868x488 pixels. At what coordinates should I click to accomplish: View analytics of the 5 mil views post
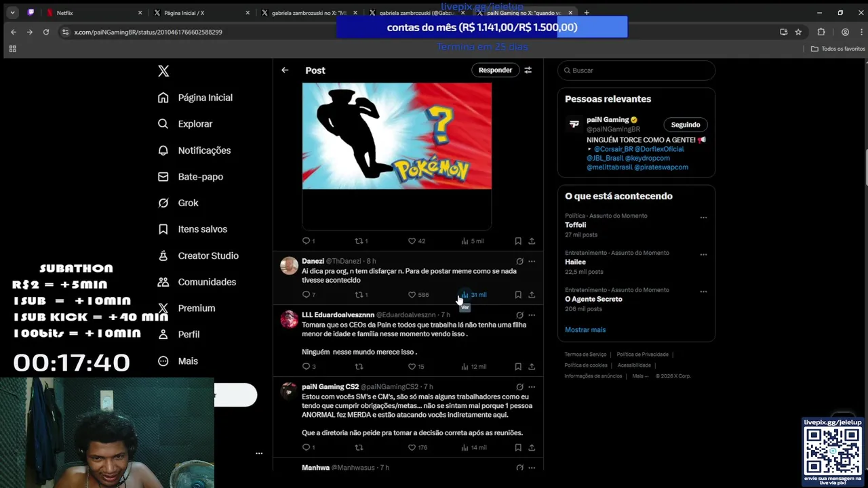pyautogui.click(x=473, y=241)
